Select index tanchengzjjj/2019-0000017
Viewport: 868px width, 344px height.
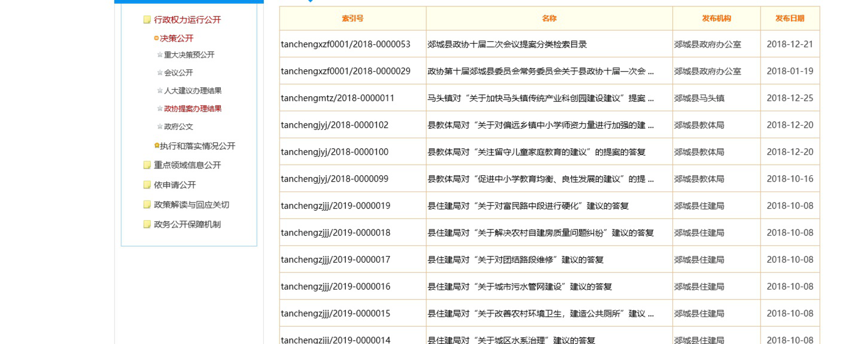point(335,259)
